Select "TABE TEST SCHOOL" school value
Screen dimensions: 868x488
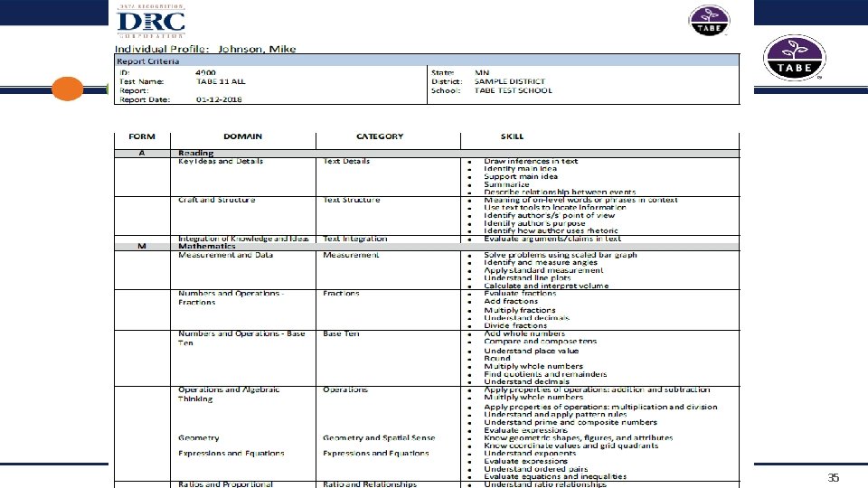click(514, 90)
